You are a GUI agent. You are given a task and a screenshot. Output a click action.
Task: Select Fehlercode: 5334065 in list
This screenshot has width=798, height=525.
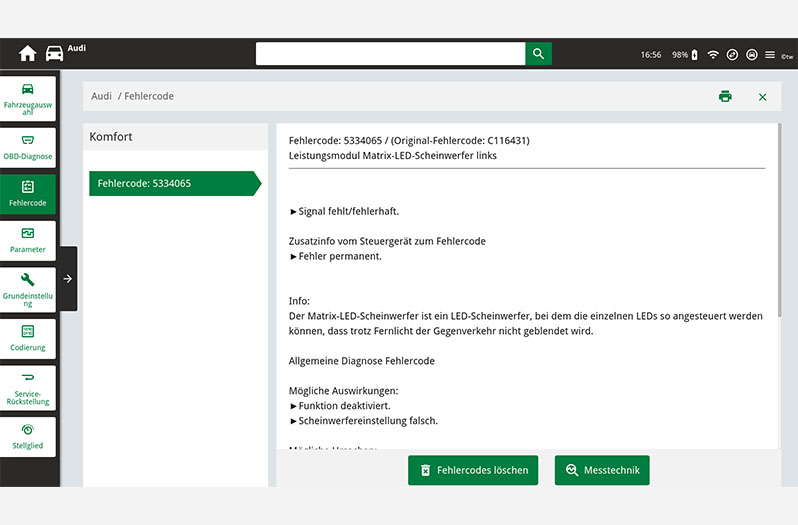pyautogui.click(x=174, y=184)
